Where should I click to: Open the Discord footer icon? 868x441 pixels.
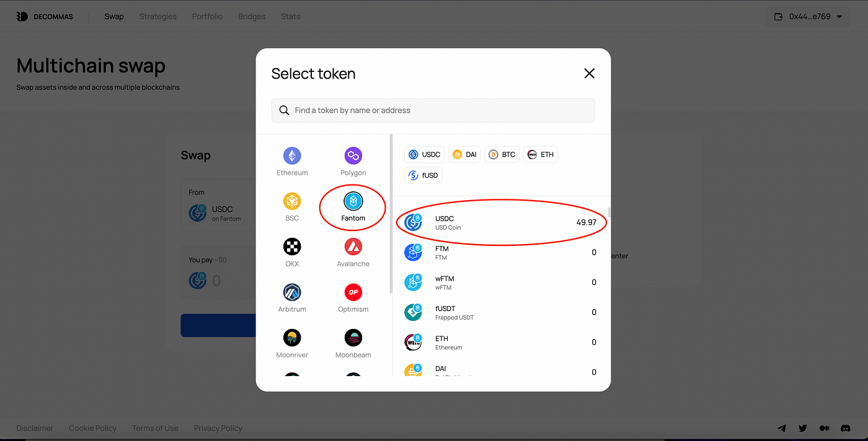[x=845, y=428]
